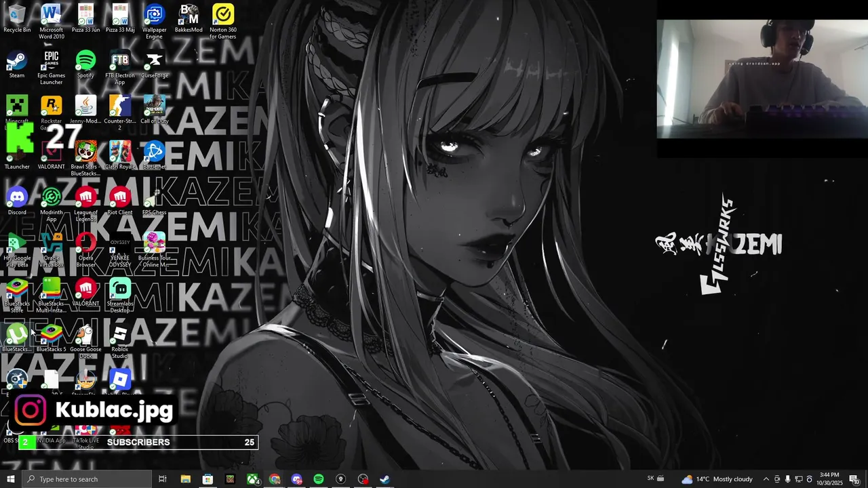868x488 pixels.
Task: Select the FPS Chess desktop icon
Action: [154, 201]
